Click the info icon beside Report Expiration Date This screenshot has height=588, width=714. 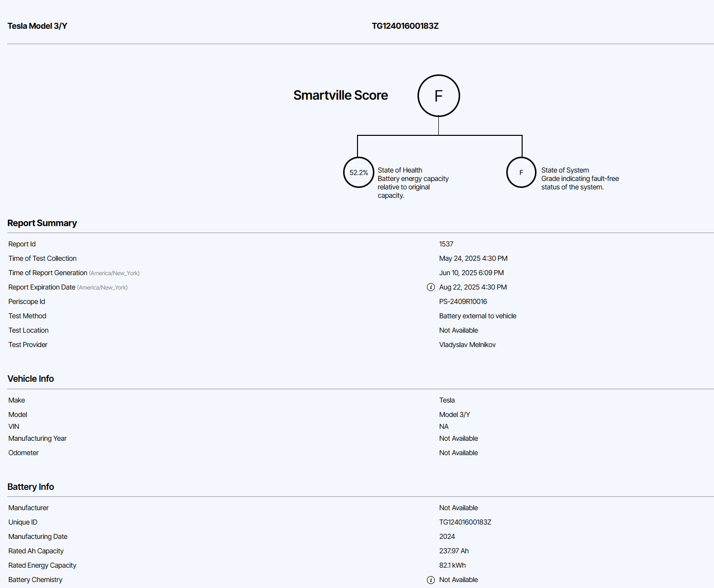tap(431, 287)
